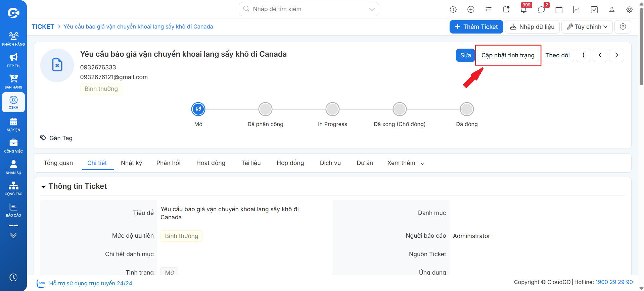Image resolution: width=644 pixels, height=291 pixels.
Task: Open the Bán hàng sidebar module
Action: (x=13, y=82)
